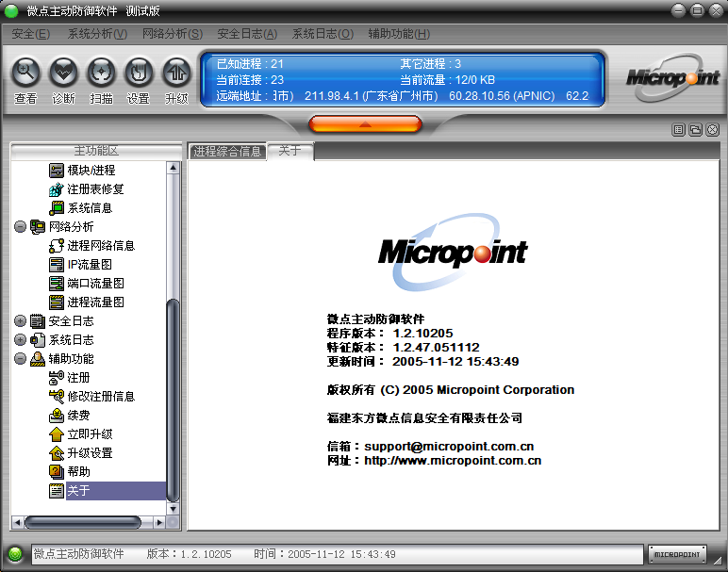
Task: Open 系统信息 in the sidebar tree
Action: coord(89,208)
